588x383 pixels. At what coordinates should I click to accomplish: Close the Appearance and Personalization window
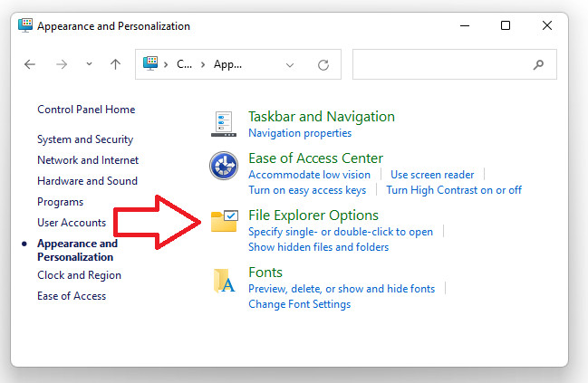click(x=547, y=25)
